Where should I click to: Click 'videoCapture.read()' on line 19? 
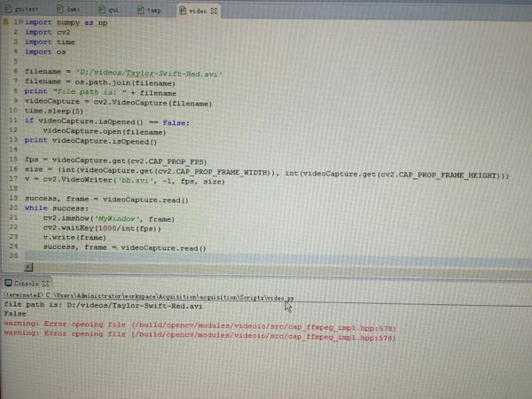(x=145, y=199)
